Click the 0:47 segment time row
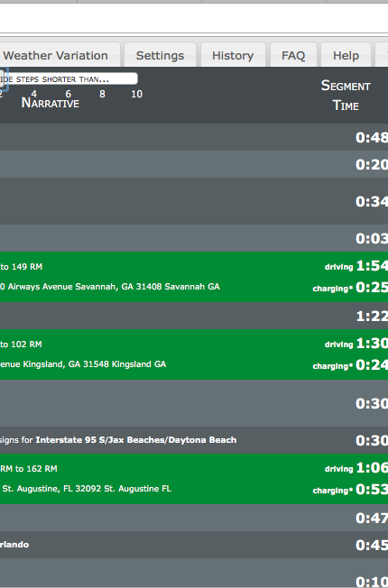The image size is (388, 588). click(194, 518)
